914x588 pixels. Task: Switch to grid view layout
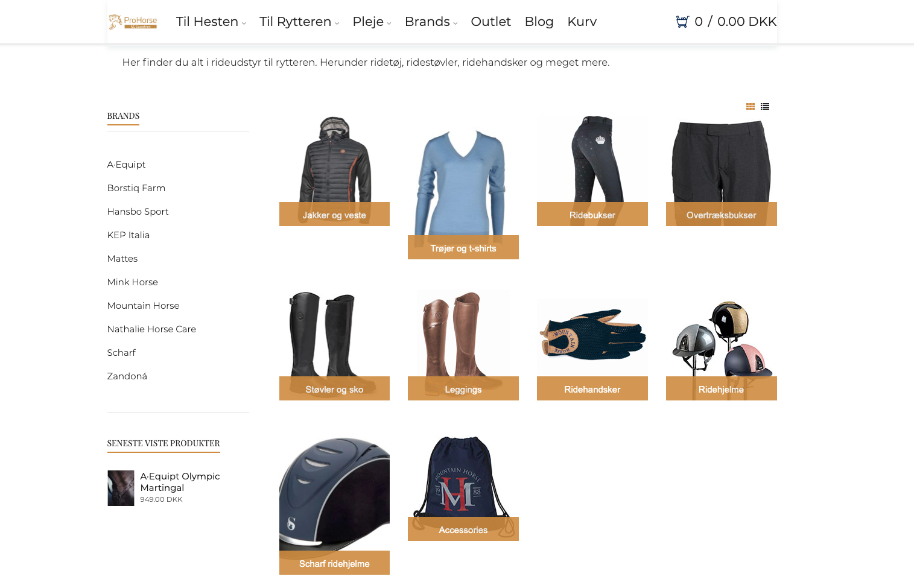tap(751, 107)
